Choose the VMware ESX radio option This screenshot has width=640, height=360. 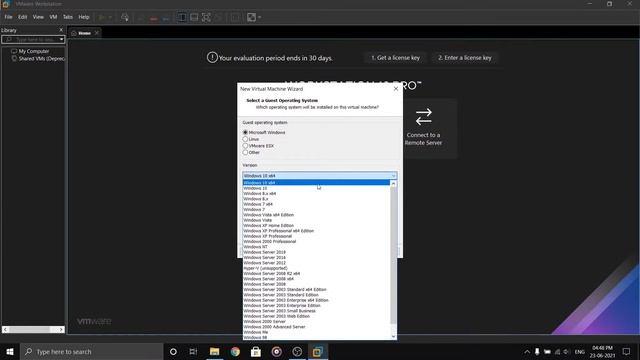[245, 146]
